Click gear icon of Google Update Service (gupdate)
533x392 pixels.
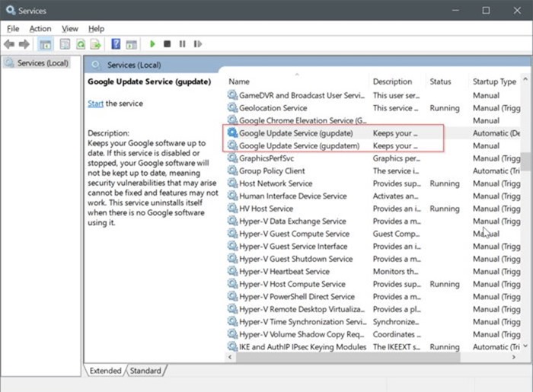tap(232, 132)
